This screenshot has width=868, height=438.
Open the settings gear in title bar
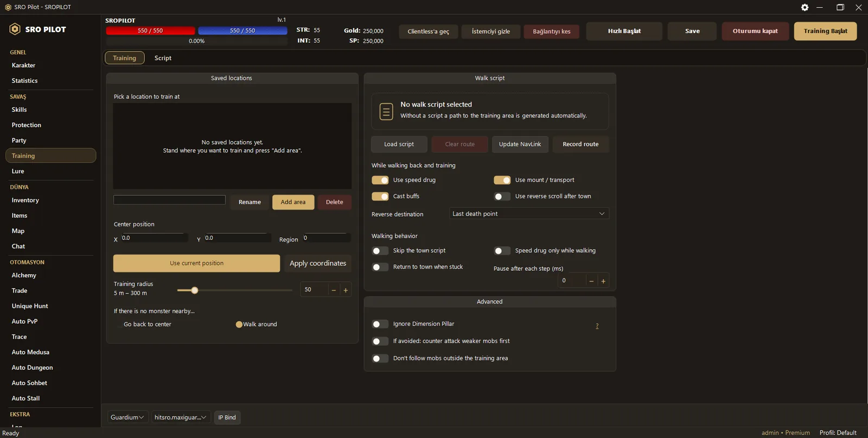(x=805, y=8)
